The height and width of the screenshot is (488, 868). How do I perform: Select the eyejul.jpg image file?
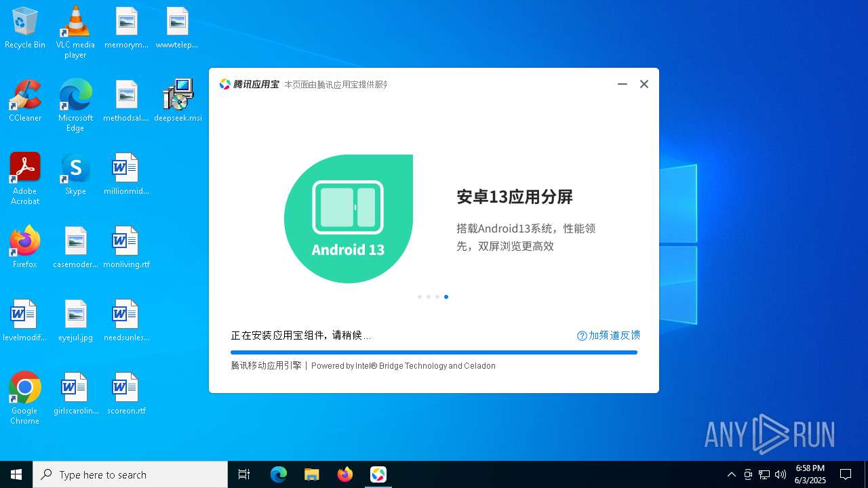click(x=75, y=321)
